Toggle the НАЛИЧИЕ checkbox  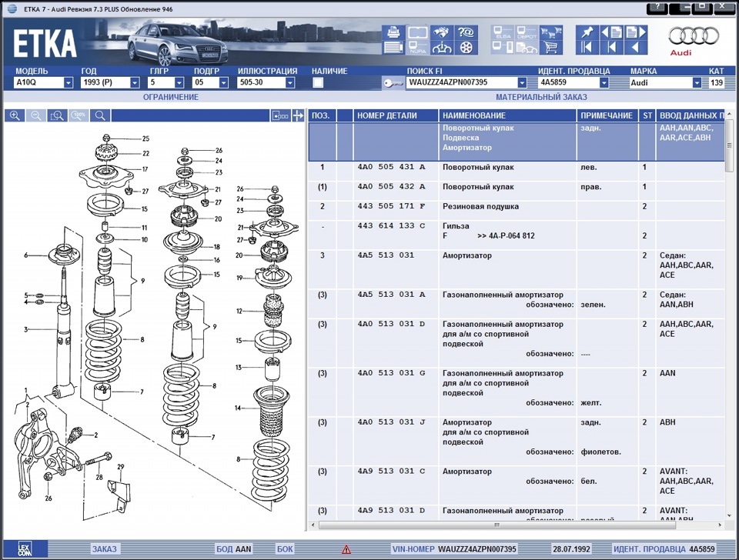pos(318,82)
